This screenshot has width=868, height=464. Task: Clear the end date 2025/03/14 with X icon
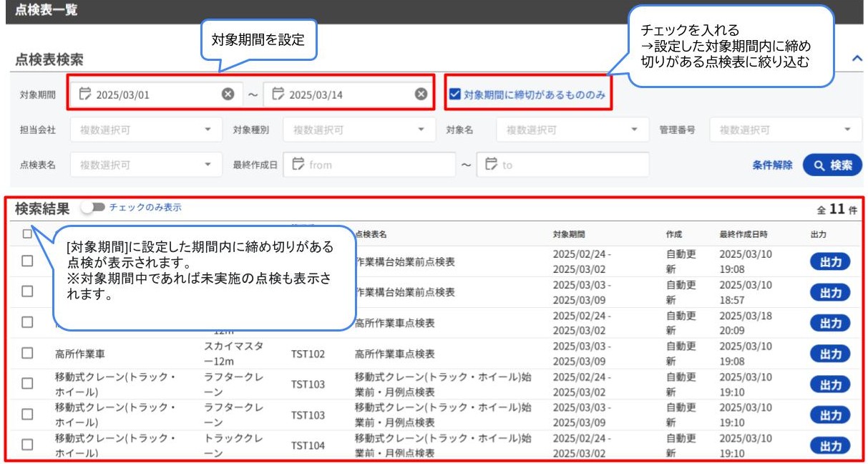(x=421, y=94)
